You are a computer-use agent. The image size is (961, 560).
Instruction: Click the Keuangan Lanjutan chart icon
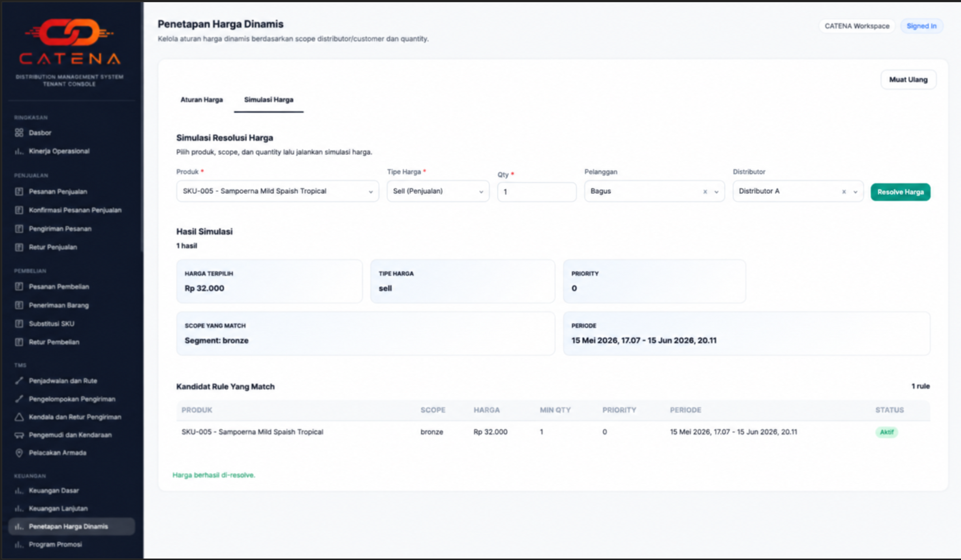(19, 509)
